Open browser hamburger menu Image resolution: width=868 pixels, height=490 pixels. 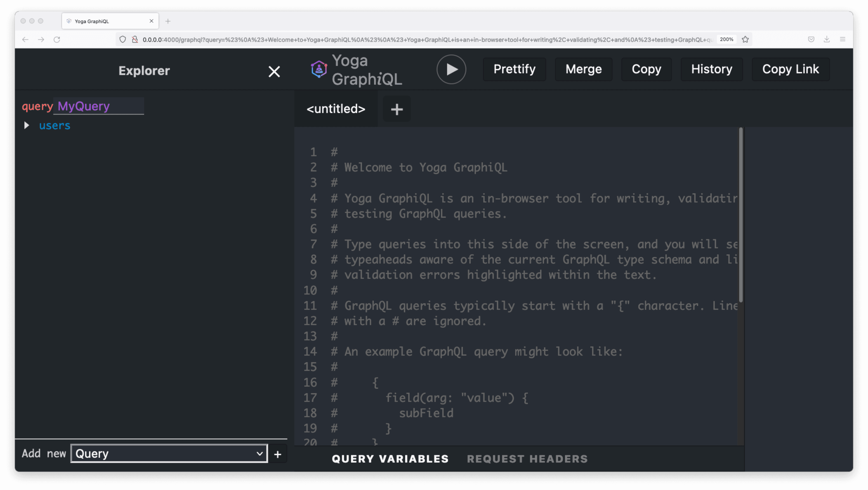842,39
